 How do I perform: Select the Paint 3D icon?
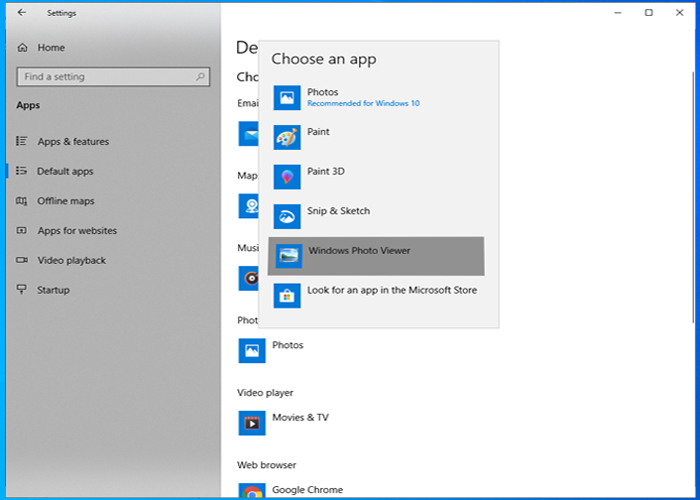pyautogui.click(x=287, y=177)
